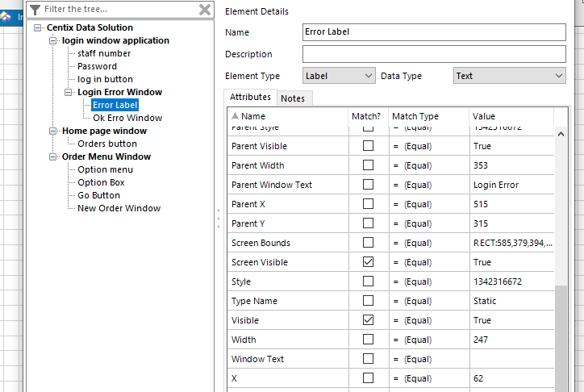The image size is (584, 392).
Task: Click the Filter the tree search box
Action: [x=119, y=10]
